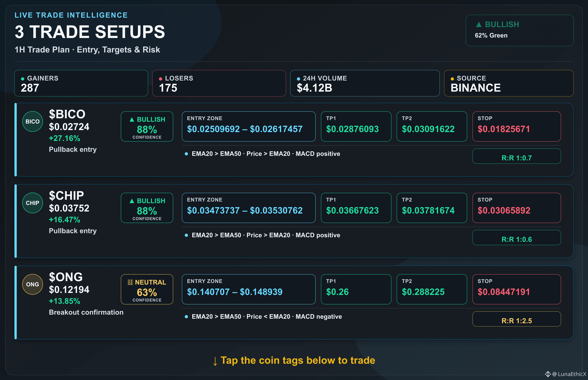Click ONG 'Breakout confirmation' label
This screenshot has height=380, width=588.
86,312
